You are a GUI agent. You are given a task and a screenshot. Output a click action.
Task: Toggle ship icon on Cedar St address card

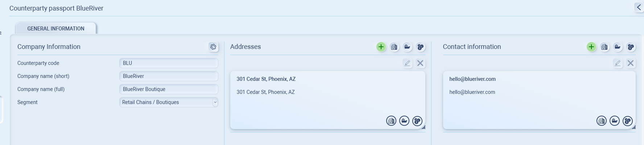[404, 121]
